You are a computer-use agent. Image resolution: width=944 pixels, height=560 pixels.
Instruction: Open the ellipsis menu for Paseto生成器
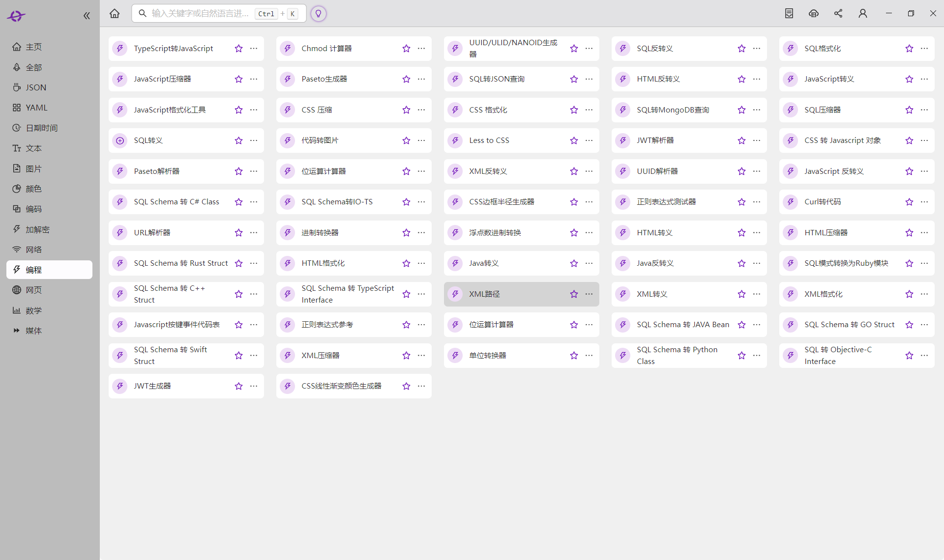[x=421, y=79]
